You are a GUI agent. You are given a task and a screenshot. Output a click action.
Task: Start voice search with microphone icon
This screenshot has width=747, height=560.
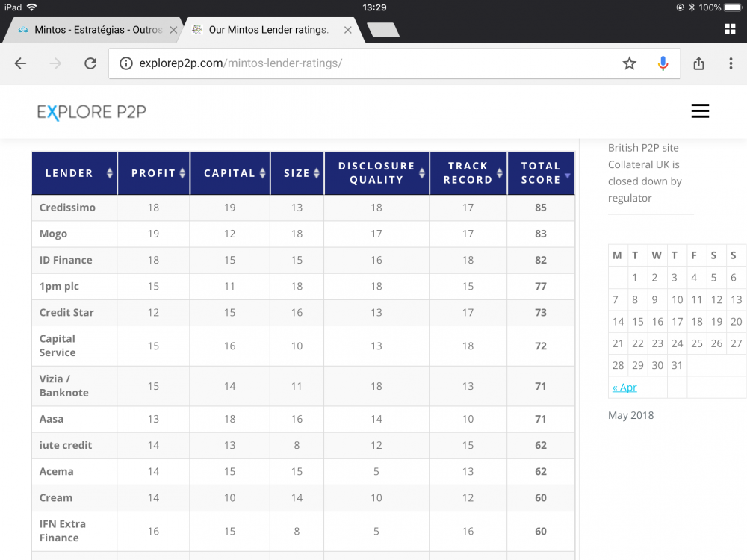(663, 63)
